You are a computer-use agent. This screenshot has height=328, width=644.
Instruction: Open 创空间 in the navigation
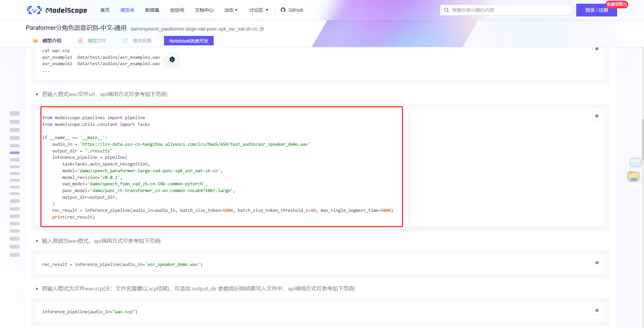click(177, 10)
